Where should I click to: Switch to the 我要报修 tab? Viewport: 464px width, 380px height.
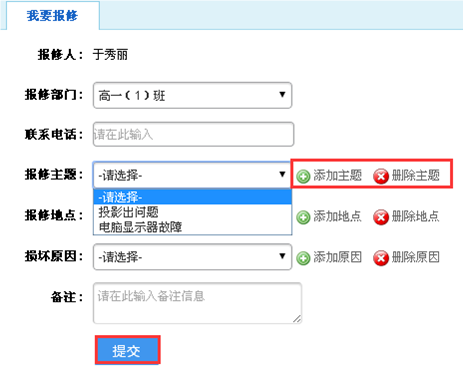pos(53,16)
